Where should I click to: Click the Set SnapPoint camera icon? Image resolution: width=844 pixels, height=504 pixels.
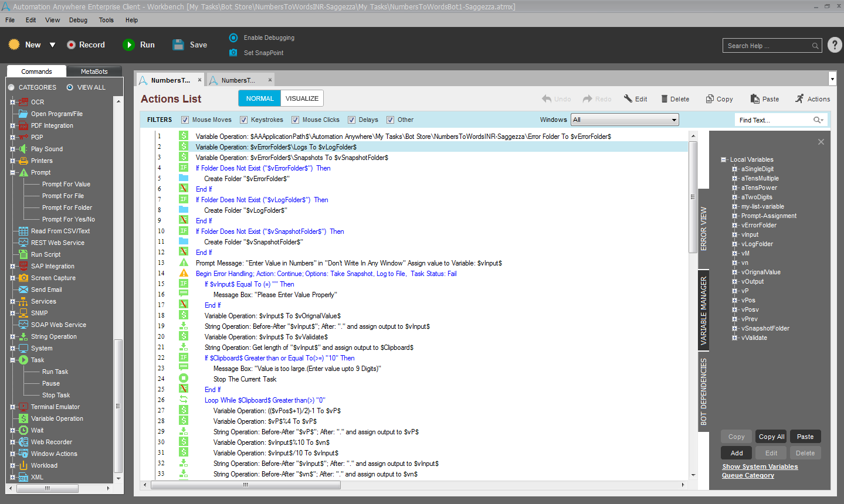point(233,53)
